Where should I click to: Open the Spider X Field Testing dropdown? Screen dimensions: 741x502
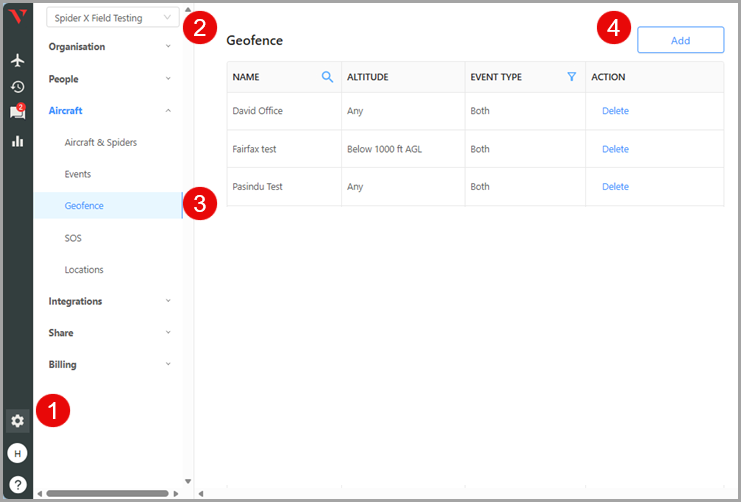[x=112, y=18]
